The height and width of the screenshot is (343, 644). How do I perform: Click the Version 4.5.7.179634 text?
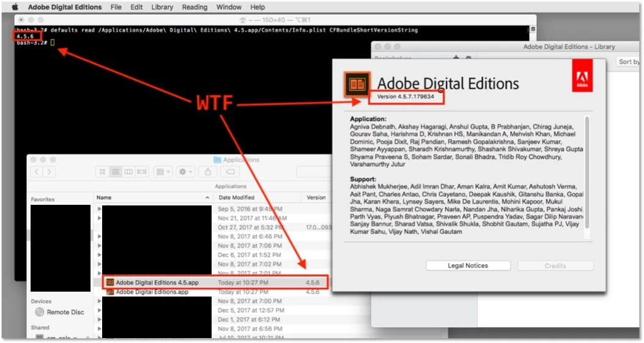(405, 97)
